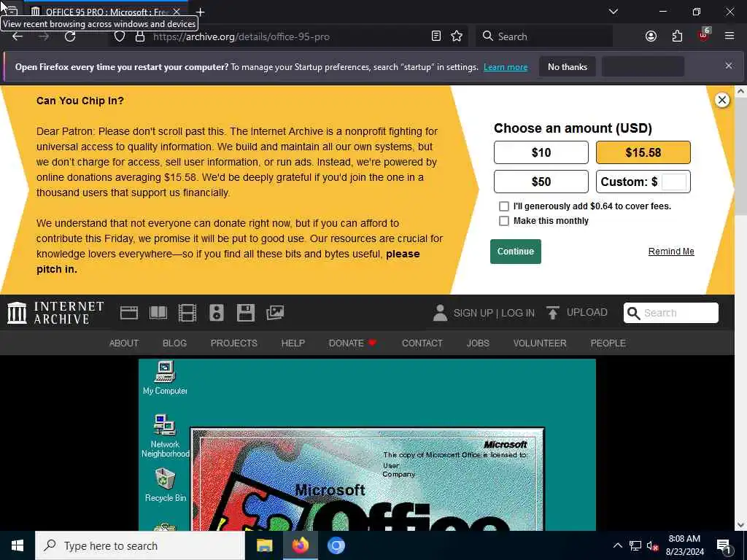The width and height of the screenshot is (747, 560).
Task: Dismiss the Firefox startup notification bar
Action: pos(729,66)
